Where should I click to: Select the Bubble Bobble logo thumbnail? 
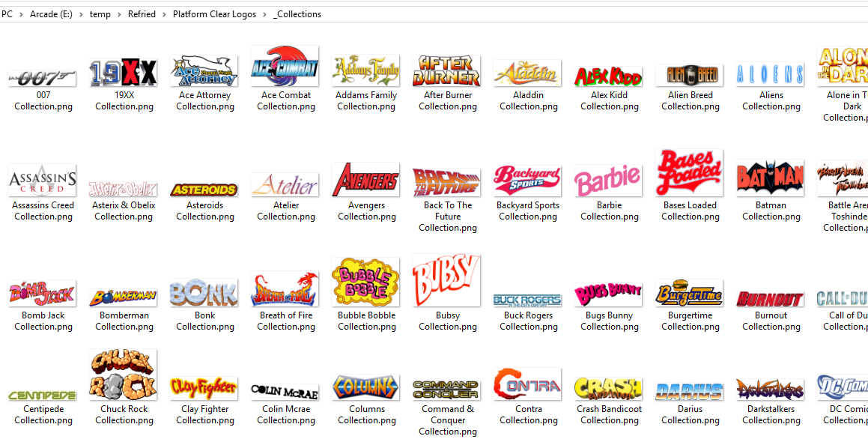point(365,282)
